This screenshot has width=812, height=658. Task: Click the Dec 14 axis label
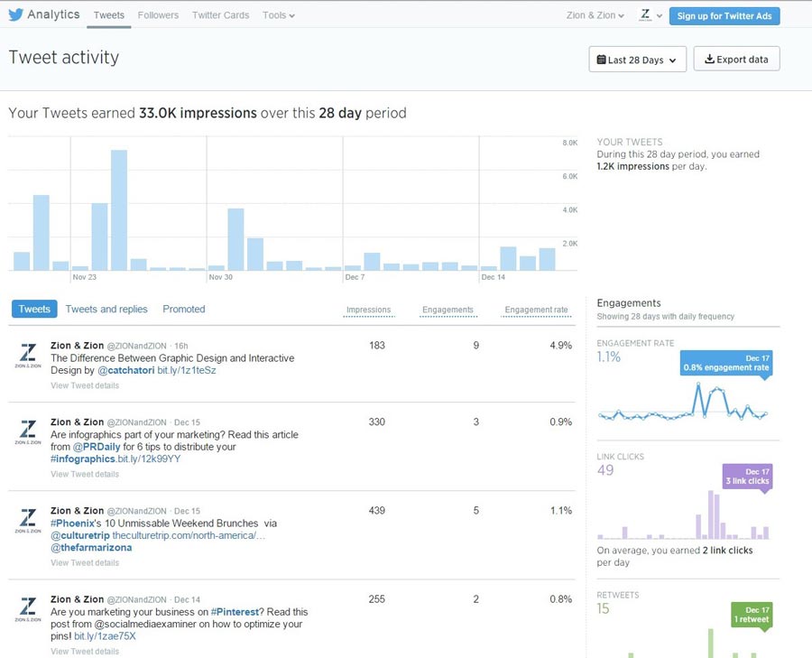tap(493, 277)
